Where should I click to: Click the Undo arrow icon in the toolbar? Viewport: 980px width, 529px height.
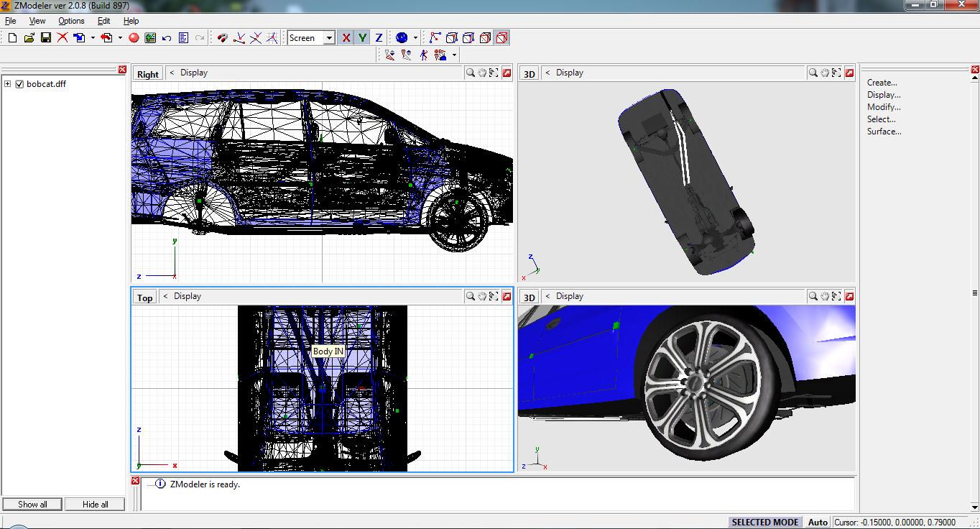[x=167, y=38]
